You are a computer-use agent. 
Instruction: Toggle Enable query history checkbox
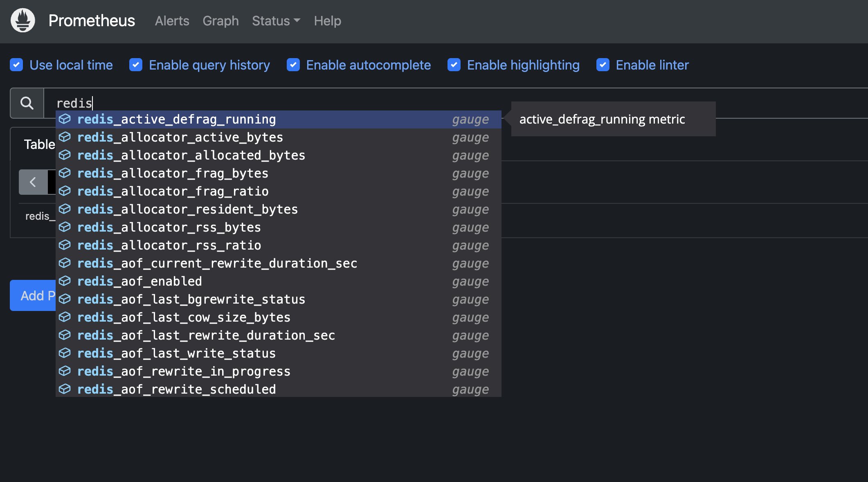(x=136, y=65)
